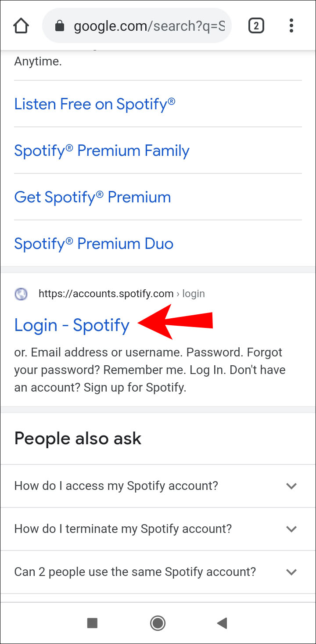Tap the globe favicon beside accounts.spotify.com
Viewport: 316px width, 644px height.
[x=21, y=294]
